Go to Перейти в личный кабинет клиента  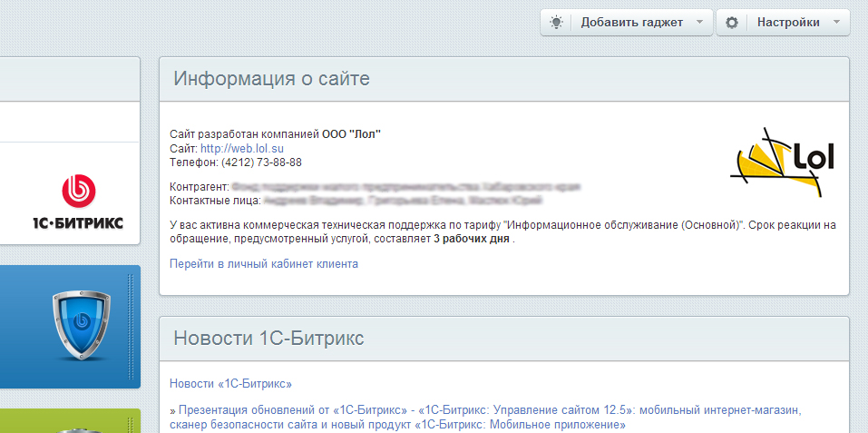264,264
